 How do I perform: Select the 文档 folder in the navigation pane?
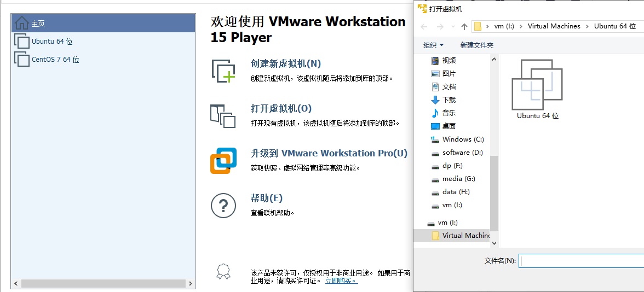coord(443,87)
